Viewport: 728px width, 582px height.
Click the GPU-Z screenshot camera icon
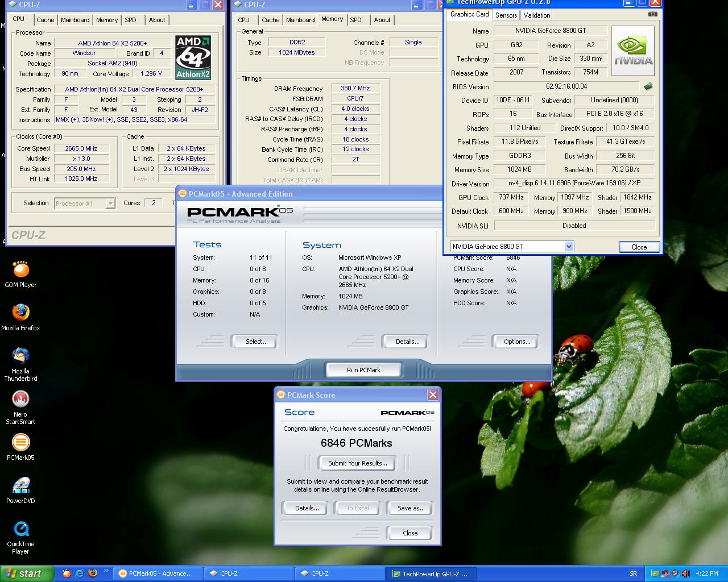coord(652,14)
